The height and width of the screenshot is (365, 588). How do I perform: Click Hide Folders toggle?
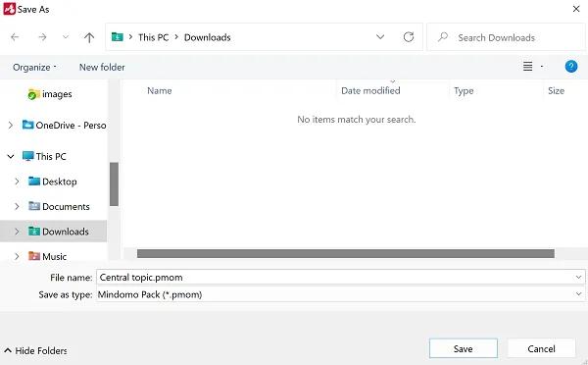click(35, 350)
